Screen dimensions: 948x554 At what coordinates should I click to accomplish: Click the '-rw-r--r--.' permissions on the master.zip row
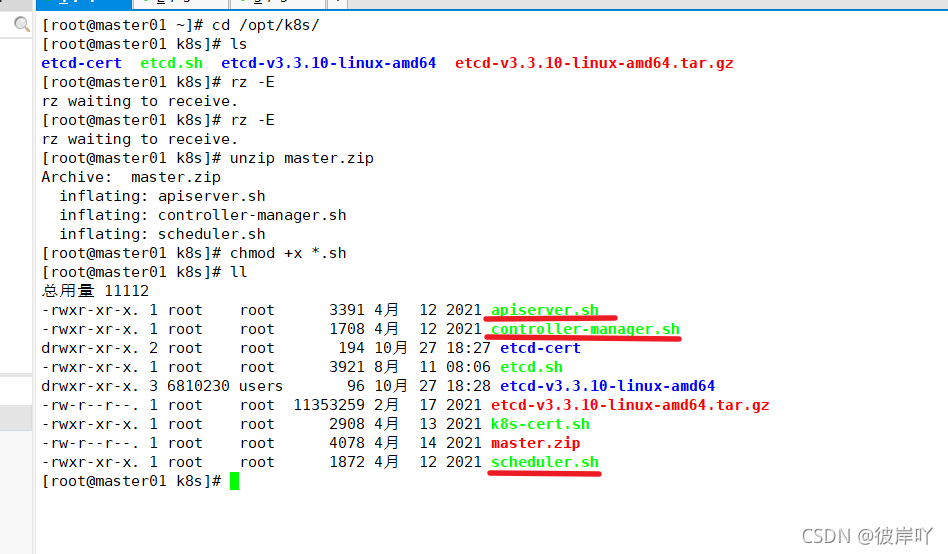[x=90, y=443]
